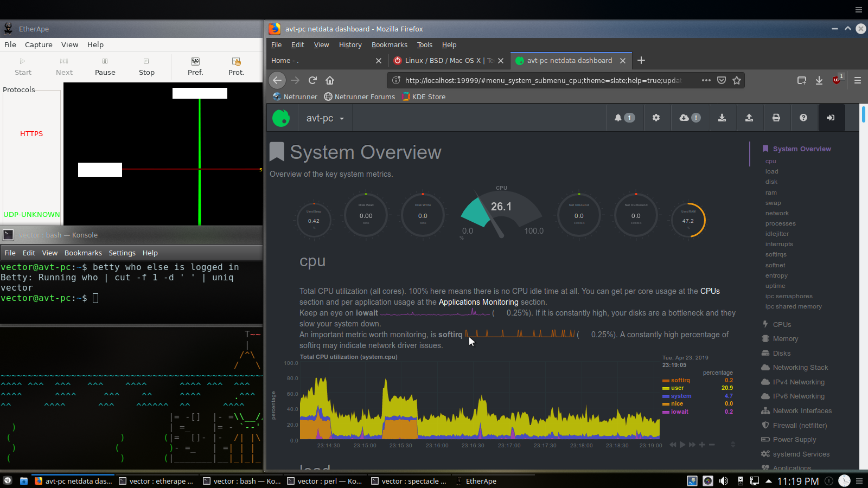This screenshot has height=488, width=868.
Task: Switch to vector : perl Konsole taskbar entry
Action: (324, 481)
